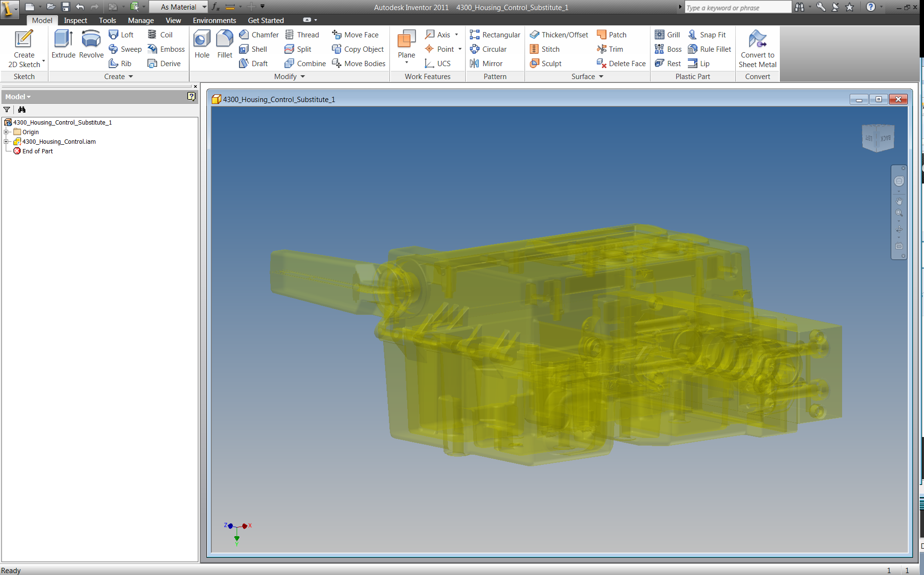Select End of Part marker
Image resolution: width=924 pixels, height=575 pixels.
pos(37,151)
